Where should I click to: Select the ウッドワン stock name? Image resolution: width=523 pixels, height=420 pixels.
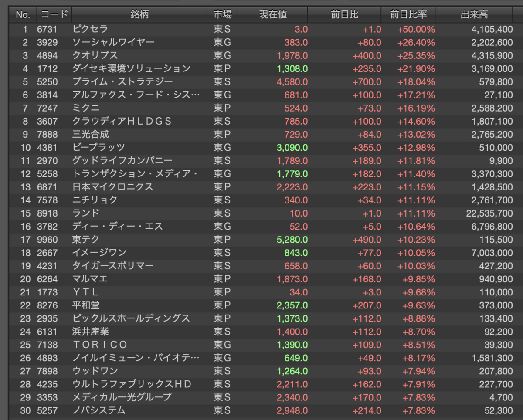pos(95,371)
